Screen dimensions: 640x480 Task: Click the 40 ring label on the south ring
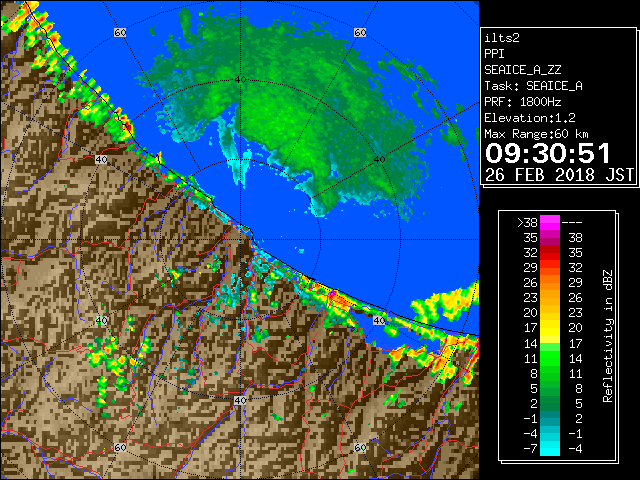coord(240,400)
